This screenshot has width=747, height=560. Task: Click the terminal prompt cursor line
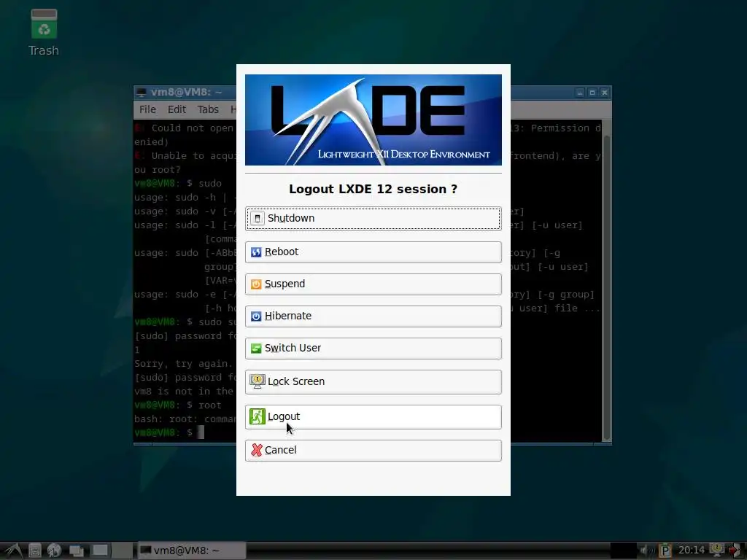tap(169, 433)
